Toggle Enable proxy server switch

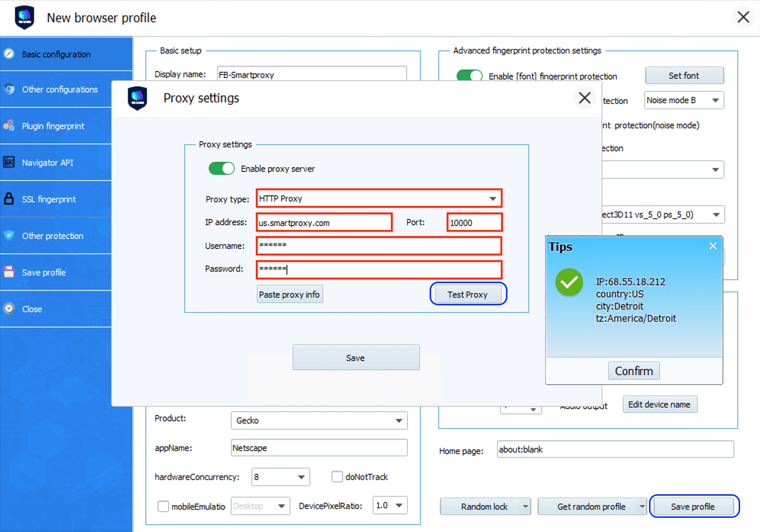[x=221, y=168]
